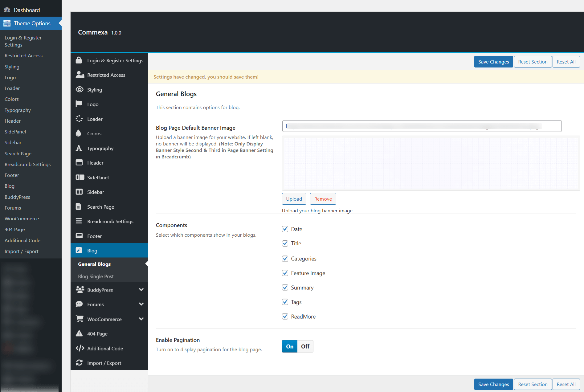Image resolution: width=584 pixels, height=392 pixels.
Task: Click the banner image URL input field
Action: [x=422, y=126]
